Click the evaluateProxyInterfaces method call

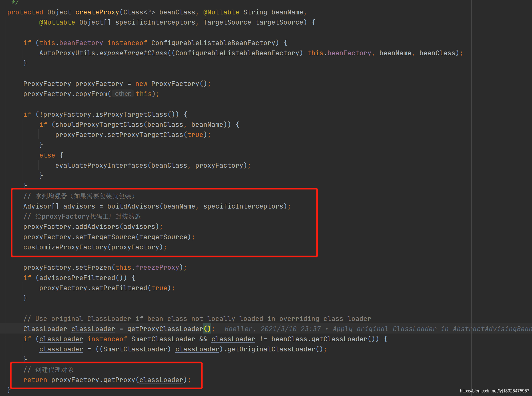[101, 166]
